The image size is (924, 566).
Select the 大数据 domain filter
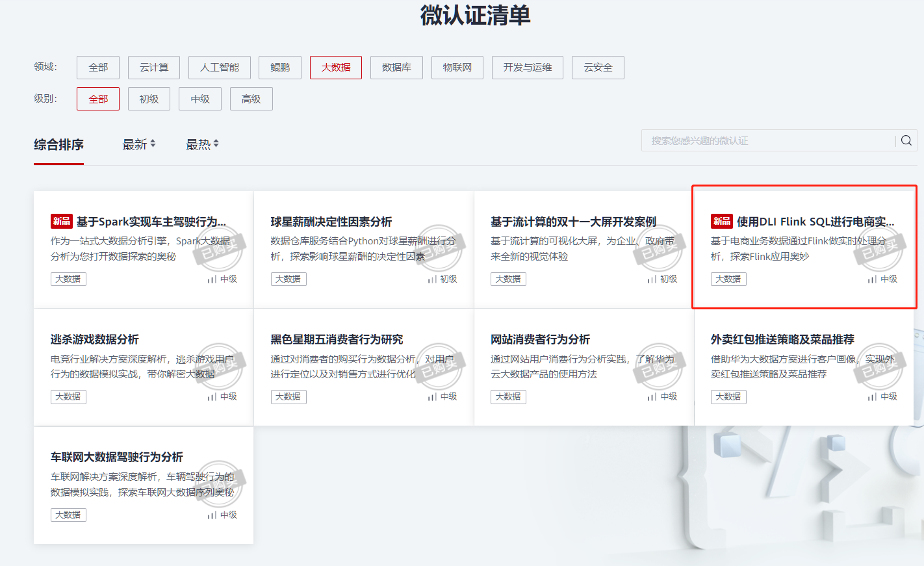click(x=336, y=68)
